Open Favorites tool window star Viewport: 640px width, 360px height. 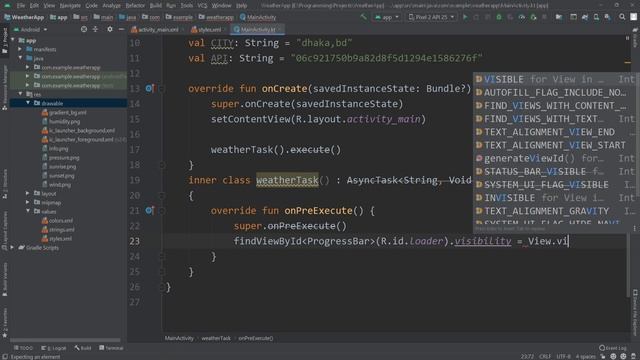pyautogui.click(x=5, y=336)
